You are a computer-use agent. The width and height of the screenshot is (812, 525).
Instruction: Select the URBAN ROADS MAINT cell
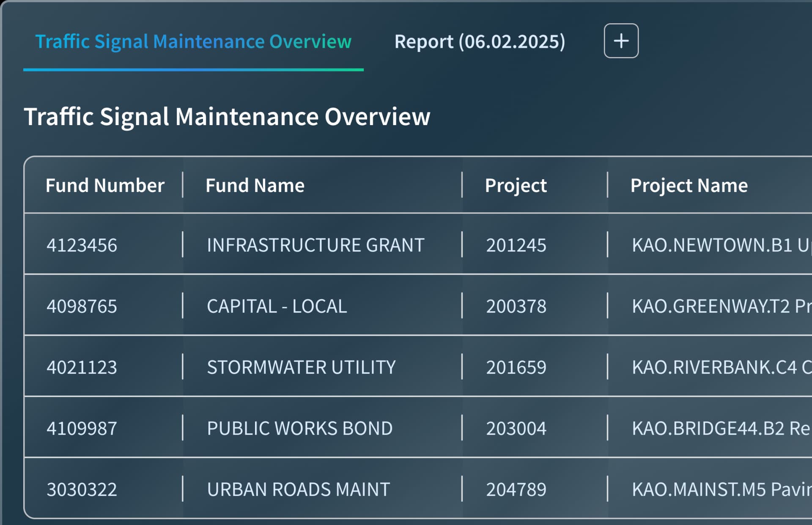(x=298, y=489)
